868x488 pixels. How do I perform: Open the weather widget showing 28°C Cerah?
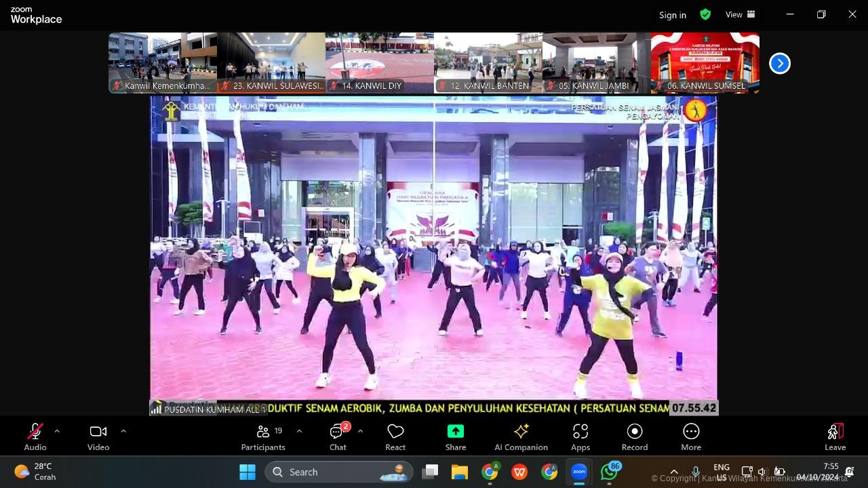coord(35,472)
